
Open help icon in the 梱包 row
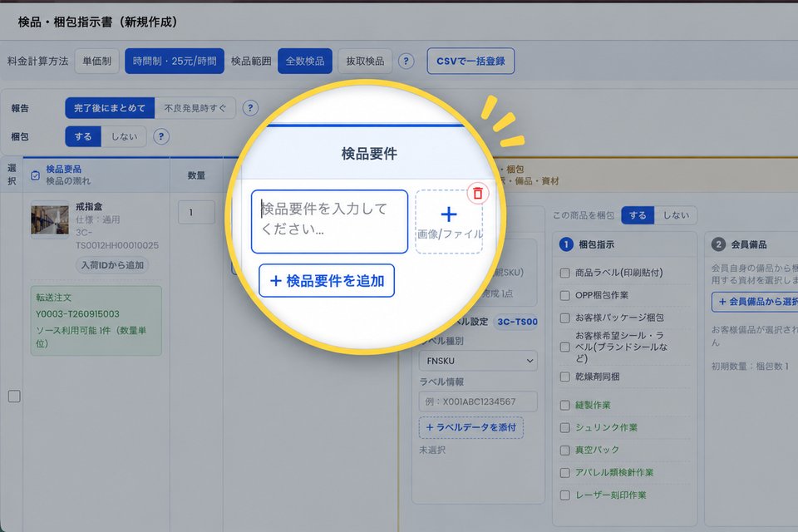pyautogui.click(x=161, y=136)
